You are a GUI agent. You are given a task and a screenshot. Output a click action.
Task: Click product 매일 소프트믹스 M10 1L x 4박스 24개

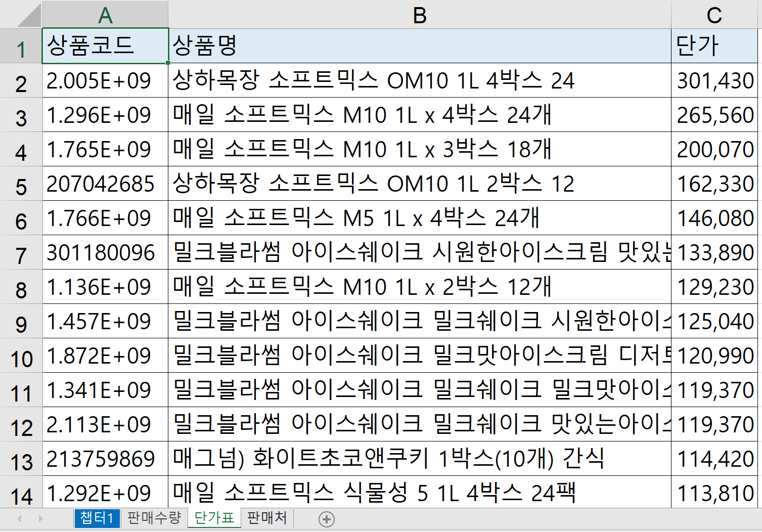420,115
